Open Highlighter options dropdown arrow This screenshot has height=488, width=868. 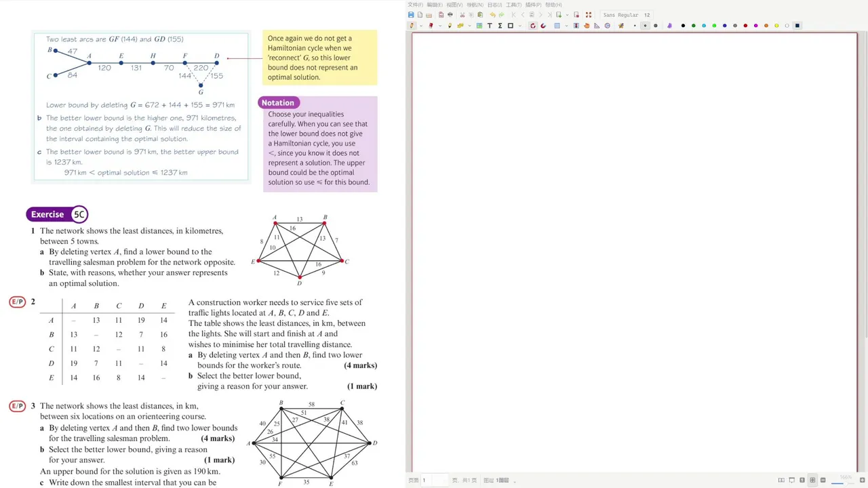coord(469,26)
